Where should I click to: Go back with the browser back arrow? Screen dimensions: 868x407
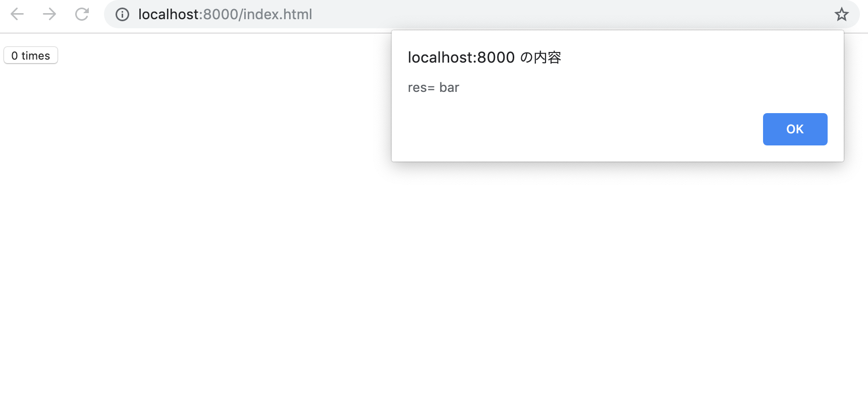click(17, 14)
